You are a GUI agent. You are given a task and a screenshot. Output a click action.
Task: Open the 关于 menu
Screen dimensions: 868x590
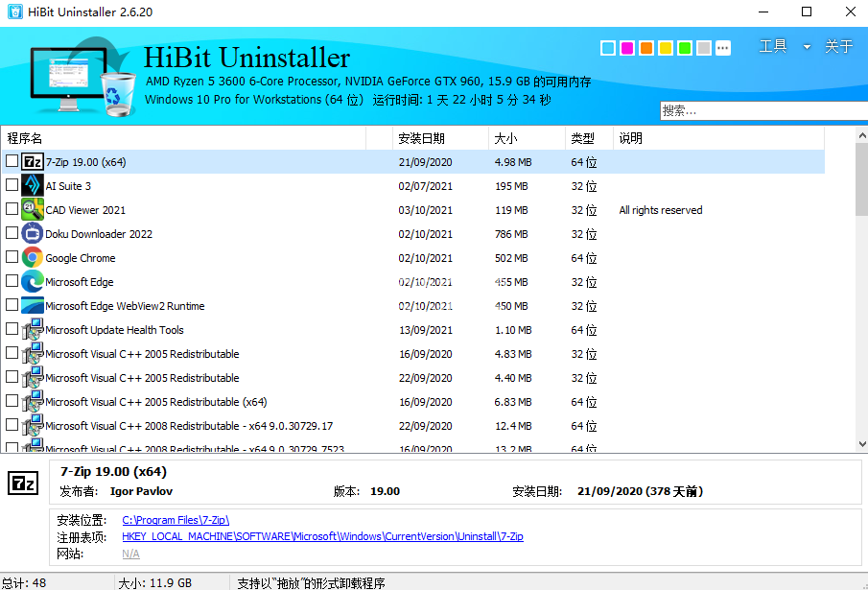[x=838, y=46]
